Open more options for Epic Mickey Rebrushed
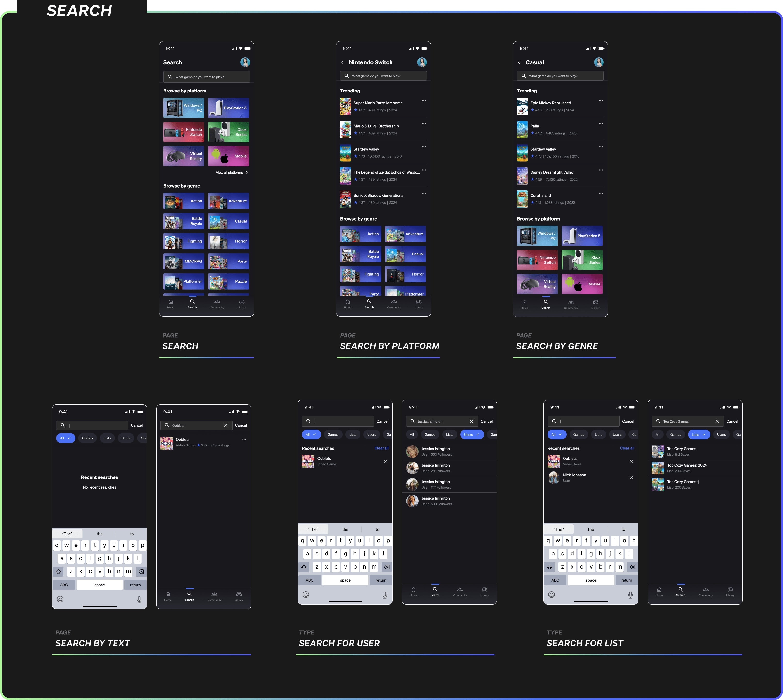Image resolution: width=783 pixels, height=700 pixels. [601, 101]
